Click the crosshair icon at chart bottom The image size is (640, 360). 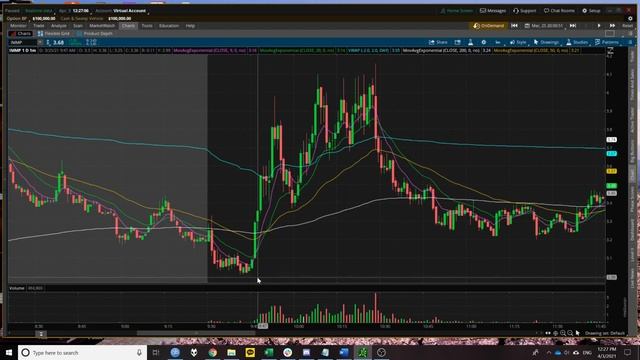556,333
